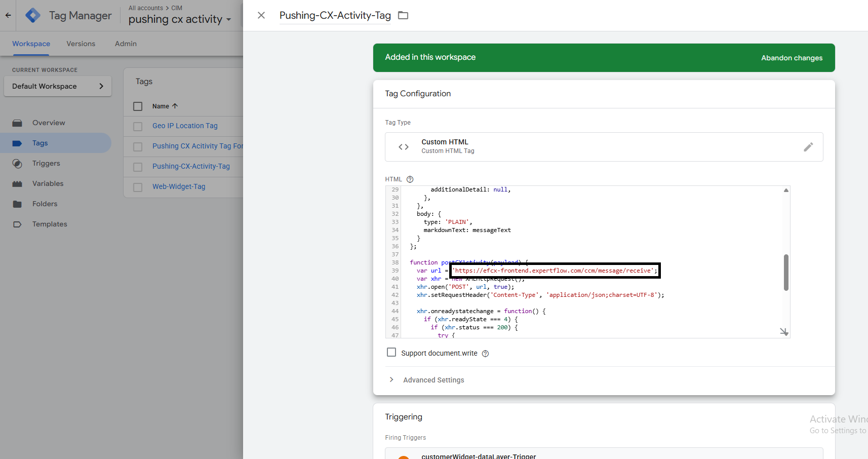Click the HTML help question mark icon
The image size is (868, 459).
pos(410,179)
